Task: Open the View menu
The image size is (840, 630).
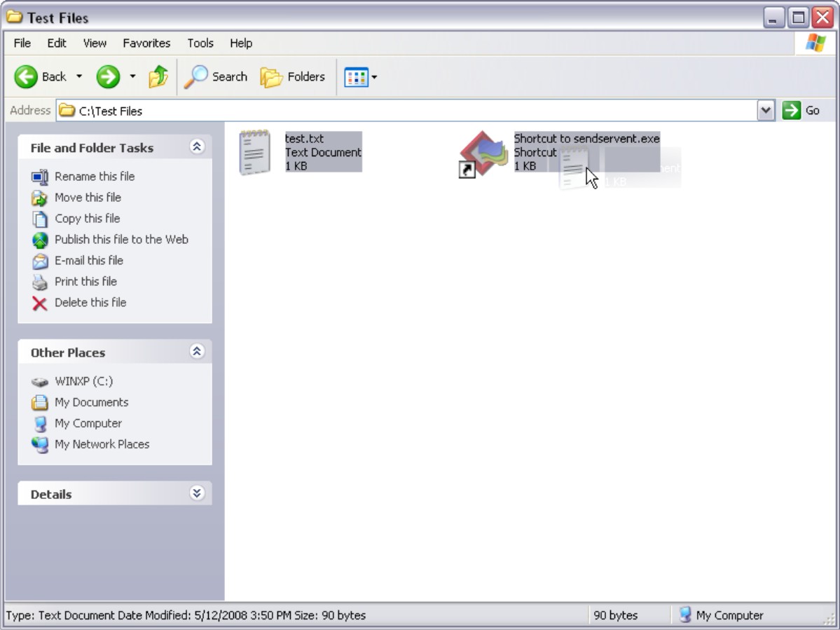Action: (94, 43)
